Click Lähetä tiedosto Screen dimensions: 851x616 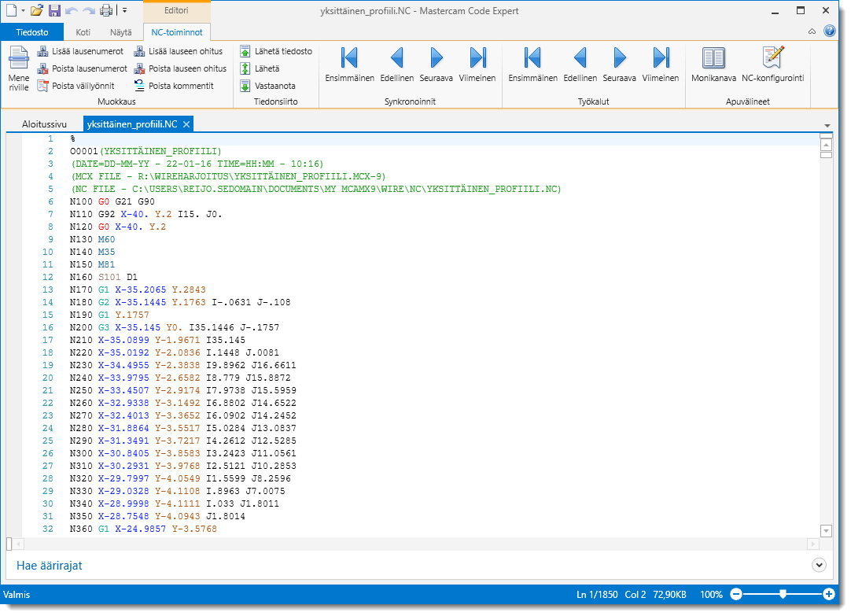[276, 51]
